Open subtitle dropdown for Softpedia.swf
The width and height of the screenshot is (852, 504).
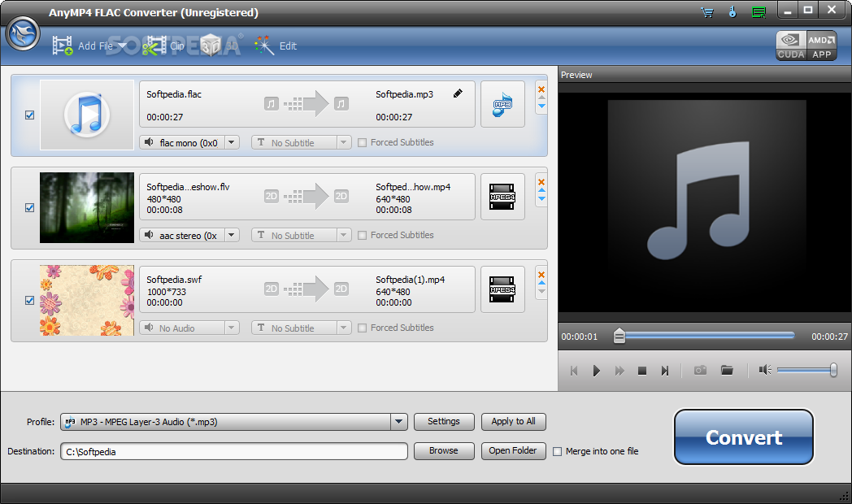pos(343,328)
